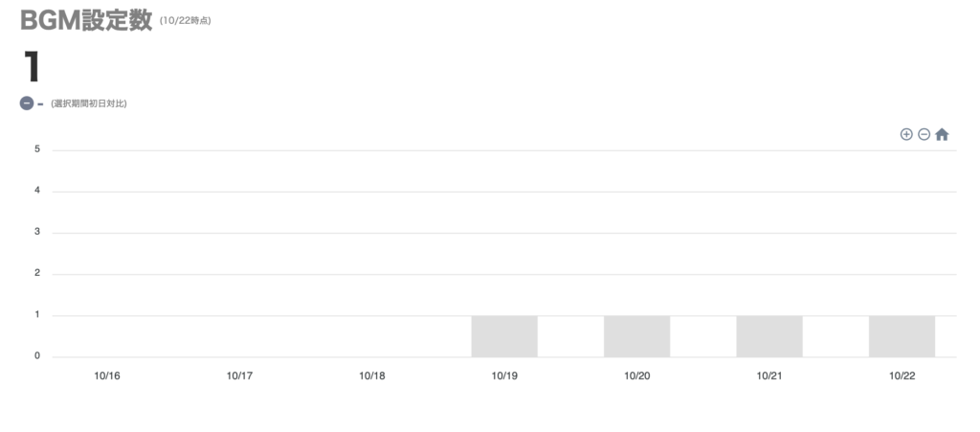The image size is (980, 432).
Task: Select the 10/19 bar in chart
Action: click(x=504, y=336)
